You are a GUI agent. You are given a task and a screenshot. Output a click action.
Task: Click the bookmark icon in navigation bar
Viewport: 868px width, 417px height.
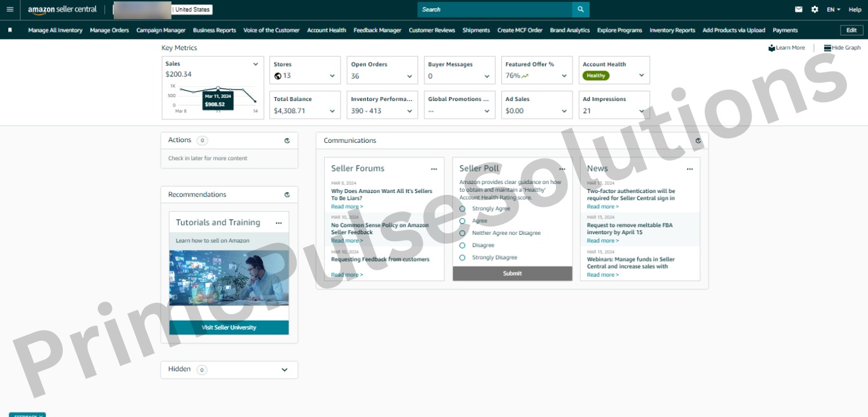(10, 30)
